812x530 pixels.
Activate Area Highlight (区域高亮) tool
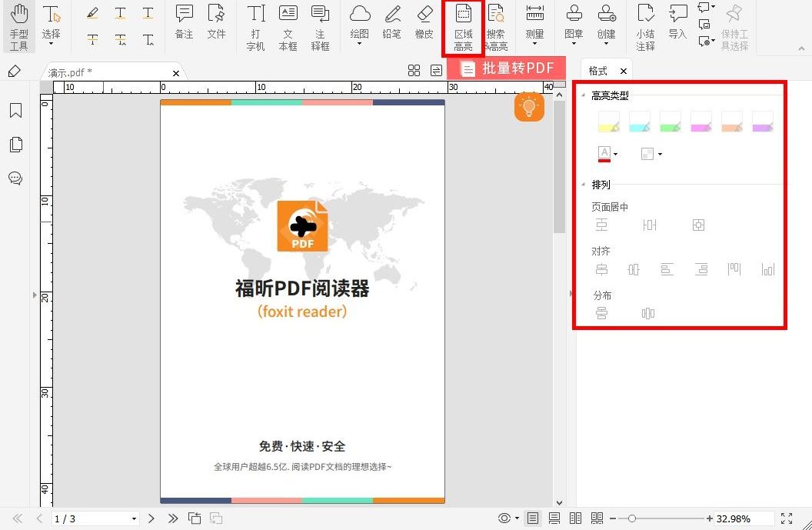click(464, 28)
